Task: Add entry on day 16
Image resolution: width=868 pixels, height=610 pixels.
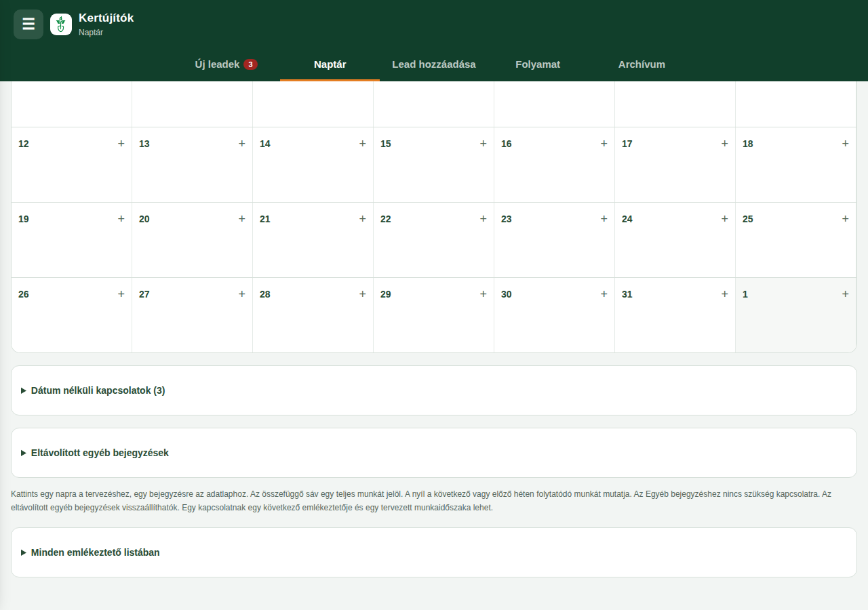Action: pos(604,144)
